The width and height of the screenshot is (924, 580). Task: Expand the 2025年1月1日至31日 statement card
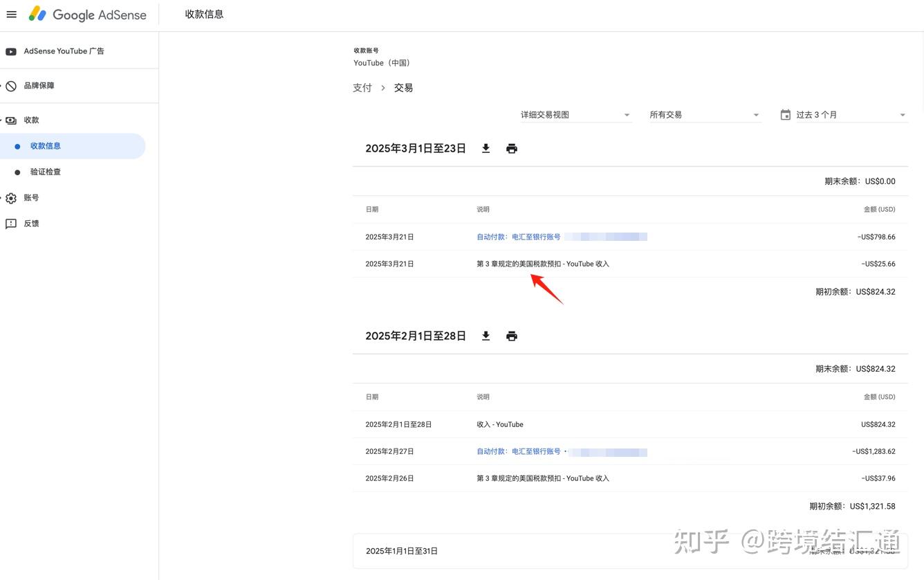630,551
